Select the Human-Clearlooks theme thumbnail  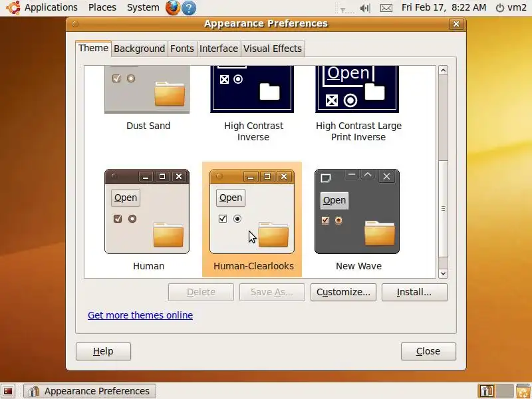252,211
